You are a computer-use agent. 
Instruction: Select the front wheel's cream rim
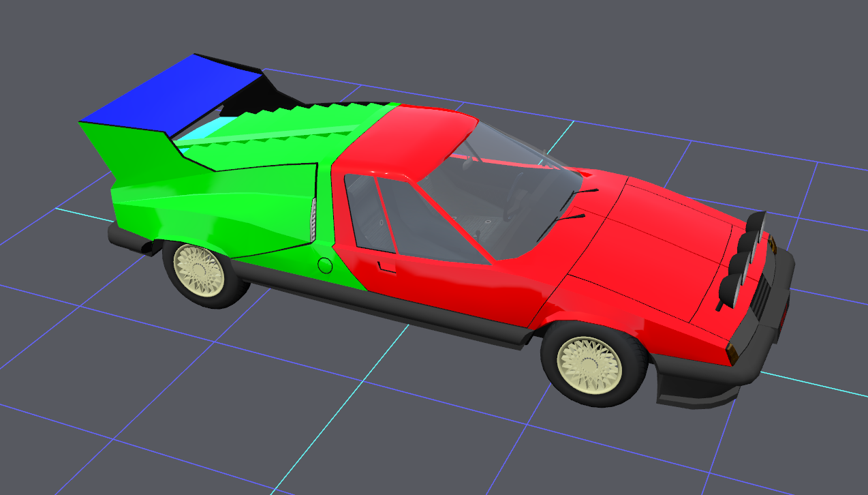coord(590,364)
